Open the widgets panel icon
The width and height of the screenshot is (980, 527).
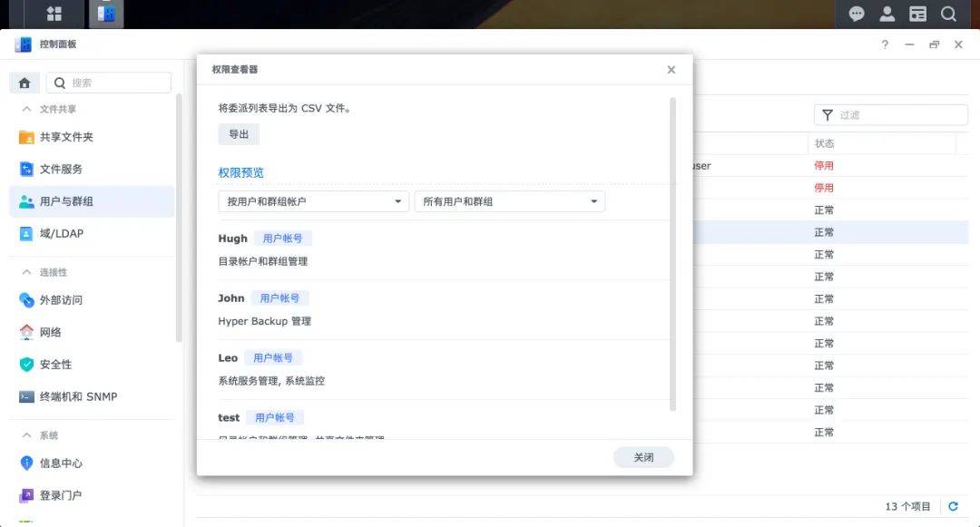[918, 14]
